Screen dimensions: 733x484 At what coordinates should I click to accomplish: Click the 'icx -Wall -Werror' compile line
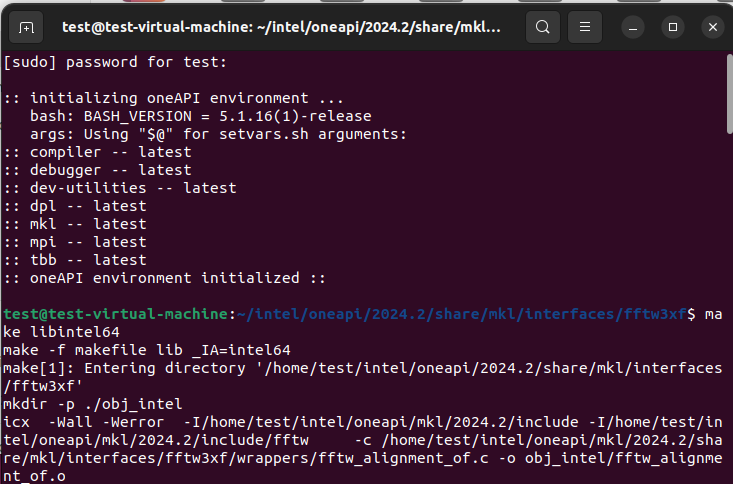pos(362,449)
